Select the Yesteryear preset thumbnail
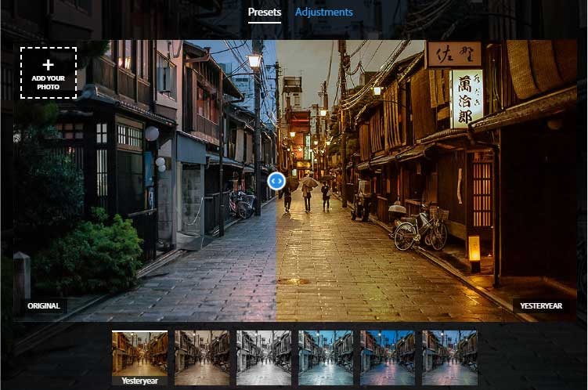Viewport: 588px width, 390px height. coord(139,352)
